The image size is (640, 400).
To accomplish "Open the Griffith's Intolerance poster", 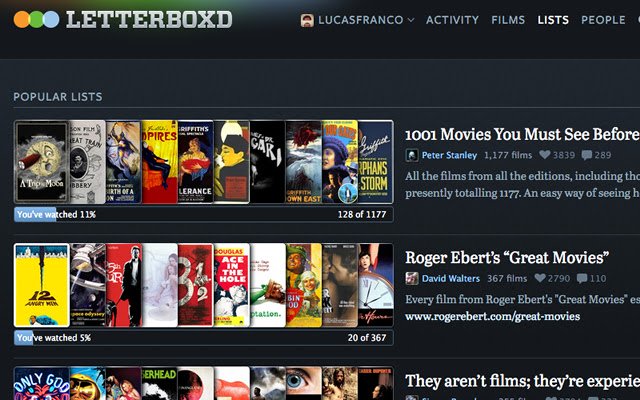I will pyautogui.click(x=196, y=162).
